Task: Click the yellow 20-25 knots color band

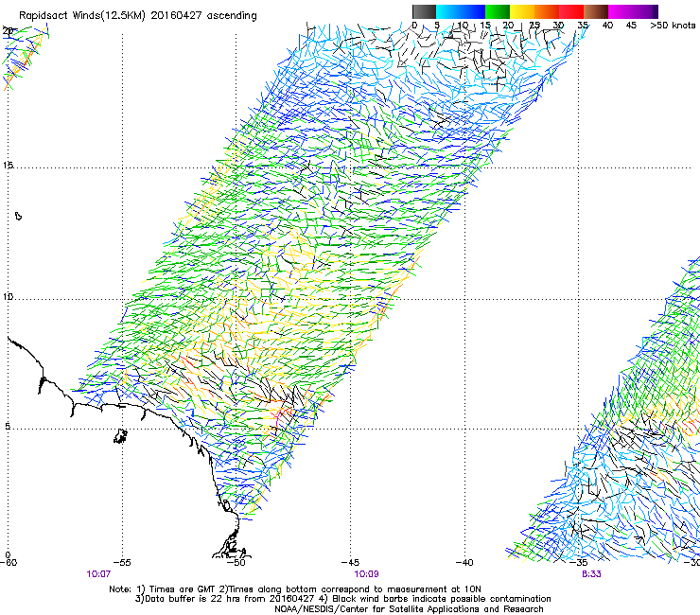Action: (x=522, y=11)
